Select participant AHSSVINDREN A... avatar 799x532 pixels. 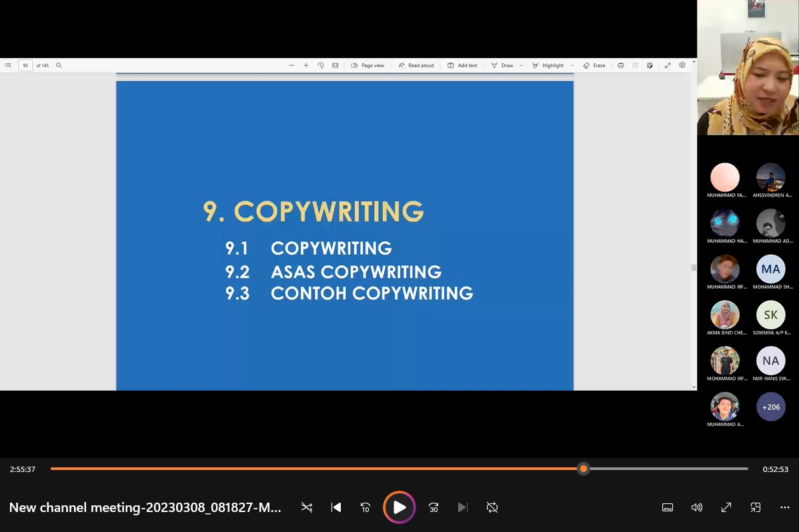click(770, 177)
